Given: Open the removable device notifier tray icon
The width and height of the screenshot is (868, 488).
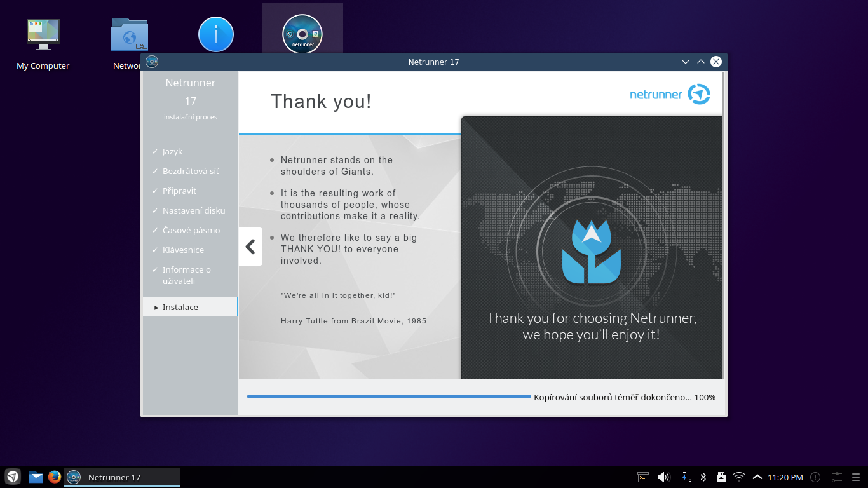Looking at the screenshot, I should point(721,477).
